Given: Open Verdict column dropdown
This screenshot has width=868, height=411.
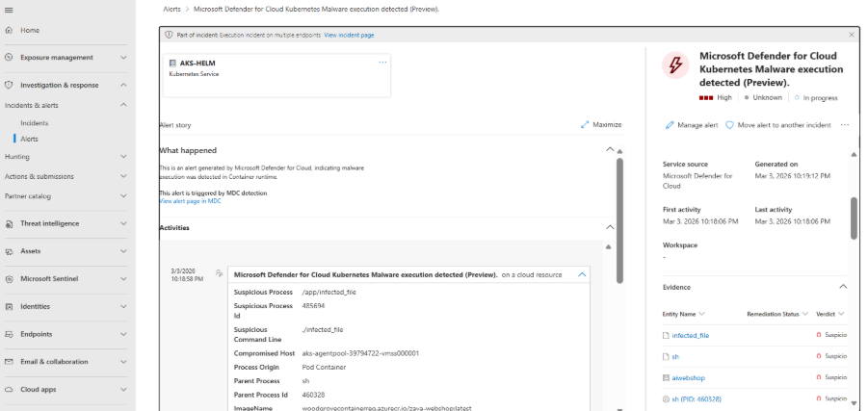Looking at the screenshot, I should (x=841, y=314).
